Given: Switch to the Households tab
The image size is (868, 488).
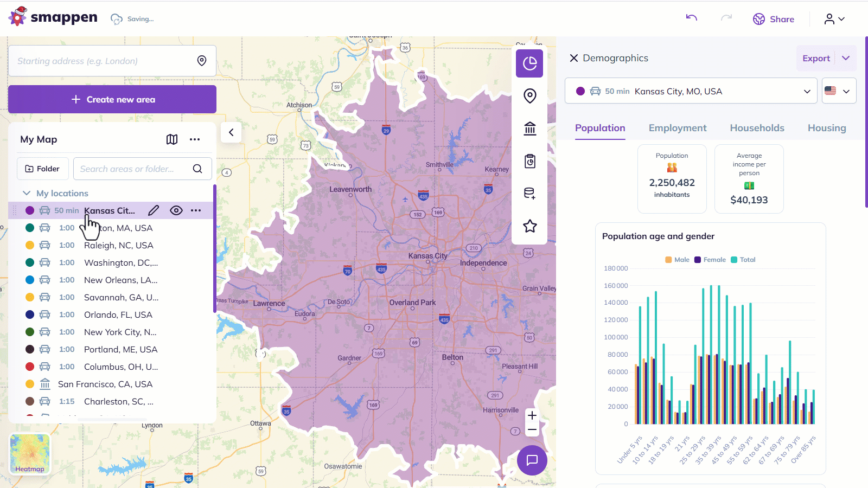Looking at the screenshot, I should (x=757, y=128).
